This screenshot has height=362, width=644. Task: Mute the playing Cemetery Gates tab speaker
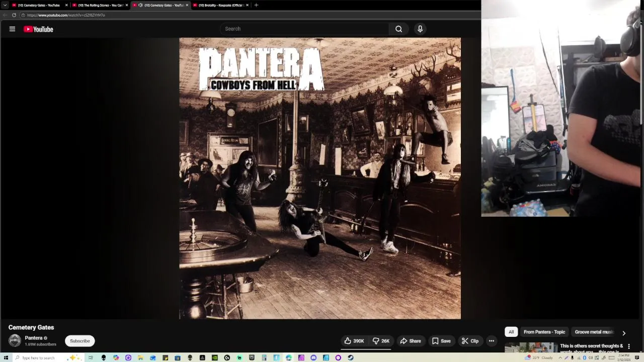140,5
